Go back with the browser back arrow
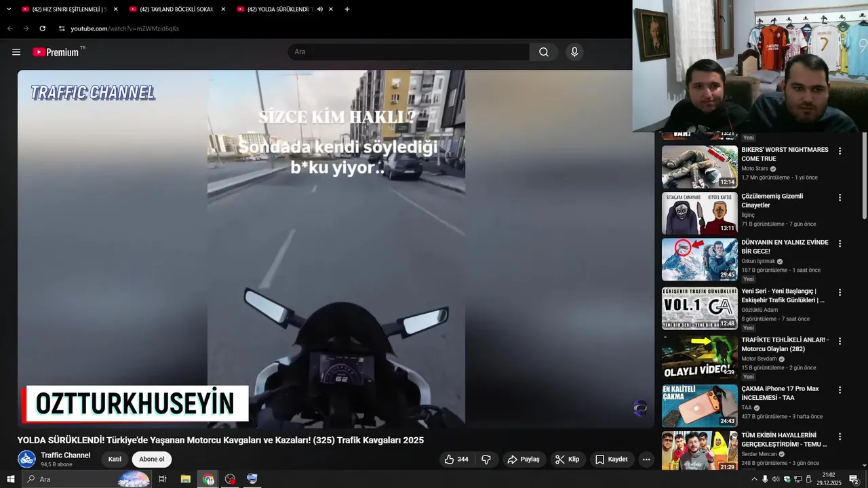Screen dimensions: 868x488 10,28
